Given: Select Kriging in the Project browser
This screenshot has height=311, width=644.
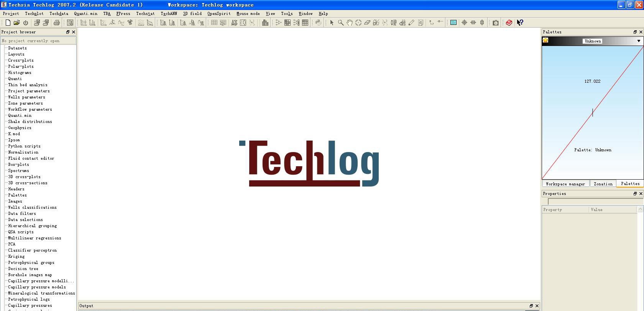Looking at the screenshot, I should (16, 257).
